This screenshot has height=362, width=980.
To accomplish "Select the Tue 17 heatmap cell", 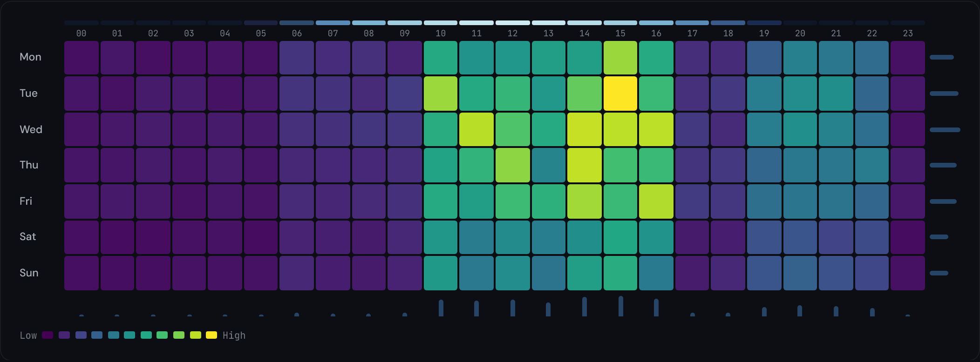I will [x=692, y=94].
